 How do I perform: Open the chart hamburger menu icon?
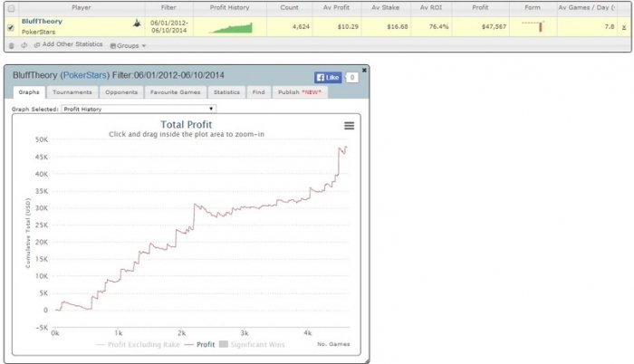point(349,126)
